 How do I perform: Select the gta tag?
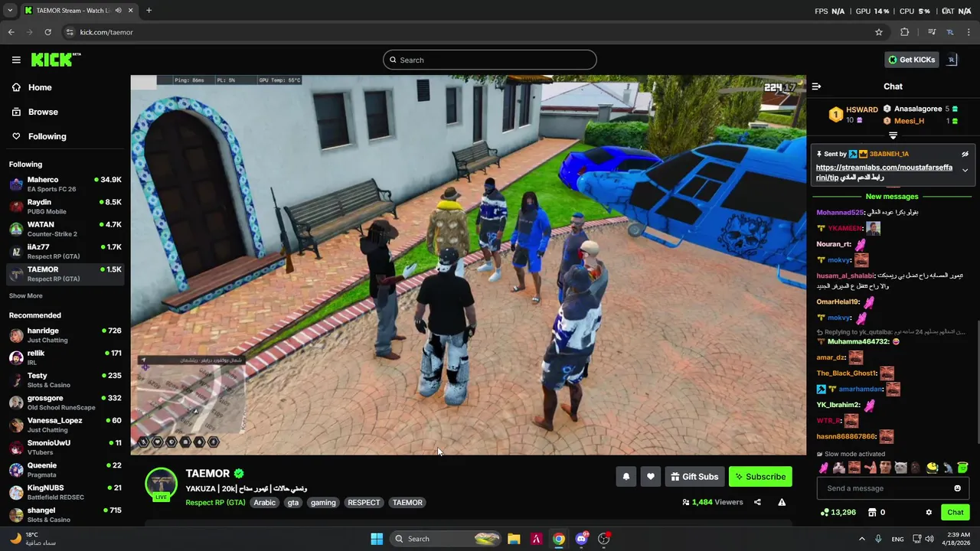(292, 502)
